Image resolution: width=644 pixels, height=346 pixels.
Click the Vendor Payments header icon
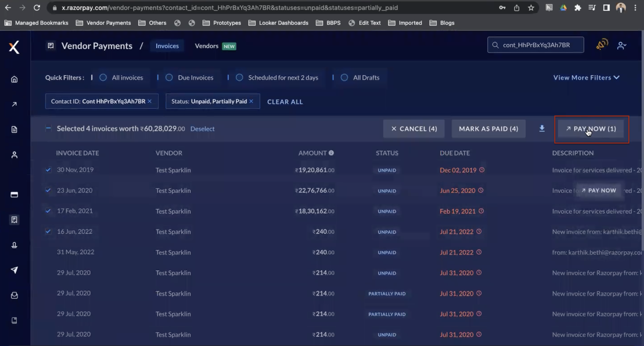coord(51,46)
